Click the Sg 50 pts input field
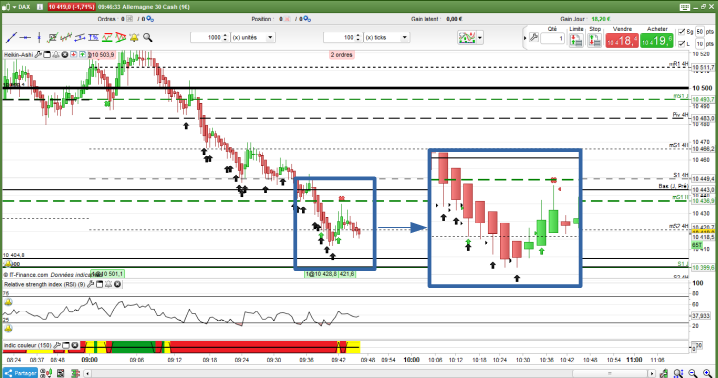718x378 pixels. tap(700, 32)
